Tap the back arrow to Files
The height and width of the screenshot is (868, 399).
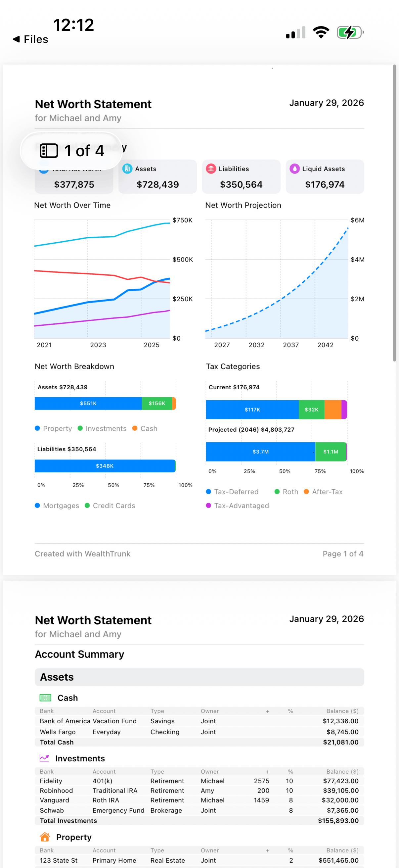coord(16,39)
